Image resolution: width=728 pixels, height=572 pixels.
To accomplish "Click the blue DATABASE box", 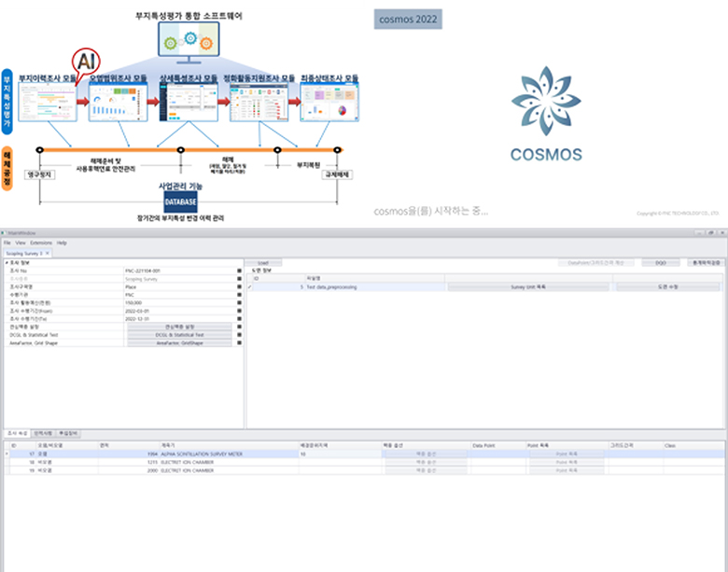I will click(x=181, y=202).
